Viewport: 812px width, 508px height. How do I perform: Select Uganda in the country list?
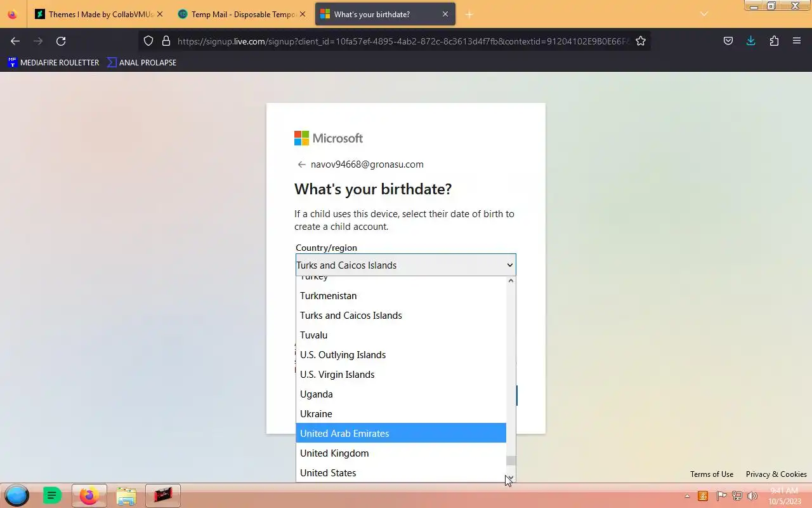pos(401,394)
